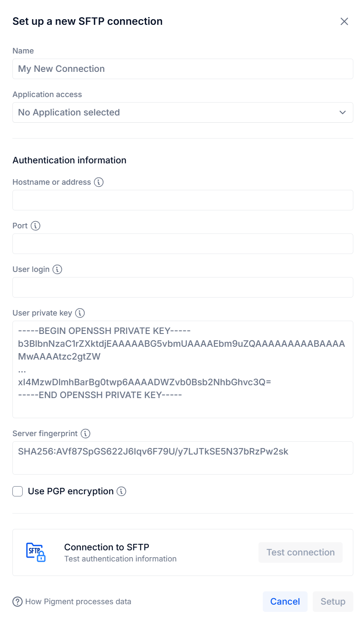
Task: Open the How Pigment processes data link
Action: 78,602
